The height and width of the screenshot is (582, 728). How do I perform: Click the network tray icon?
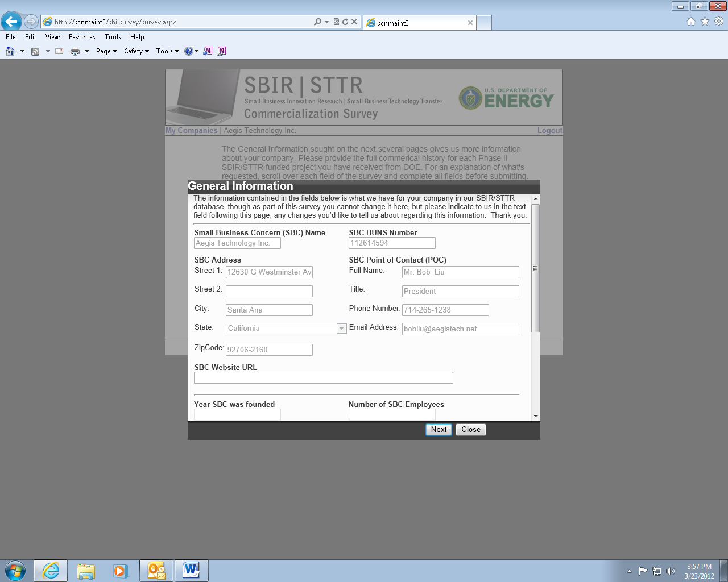coord(657,571)
